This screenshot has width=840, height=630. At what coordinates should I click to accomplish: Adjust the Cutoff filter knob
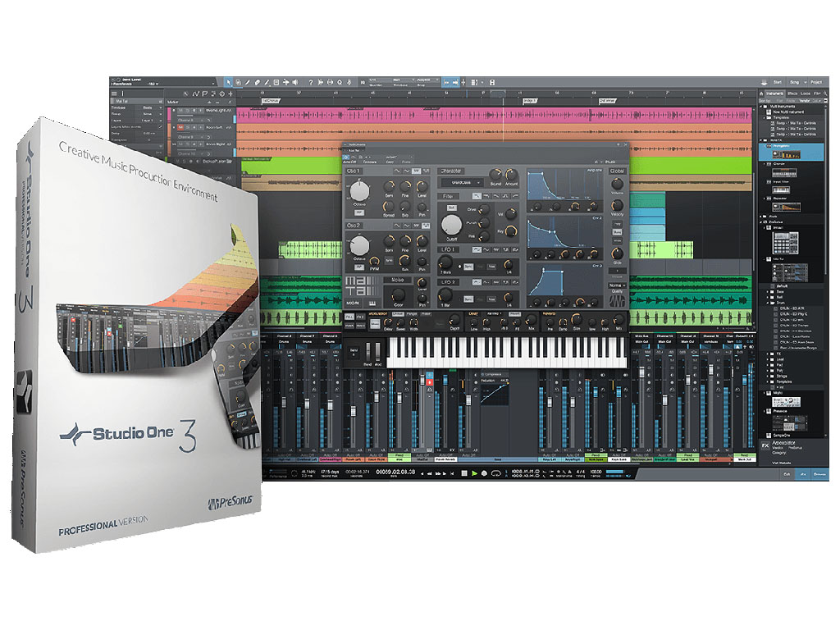(451, 225)
